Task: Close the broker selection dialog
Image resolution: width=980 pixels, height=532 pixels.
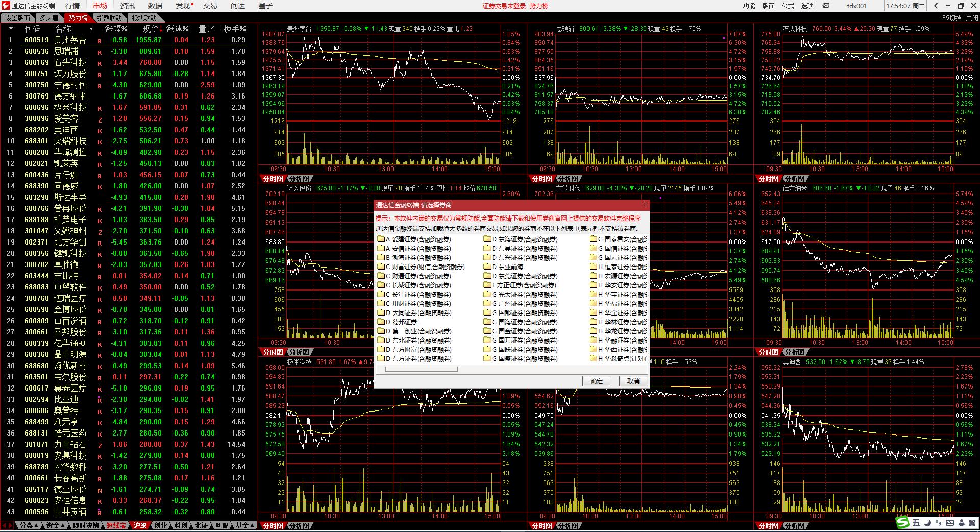Action: click(x=645, y=205)
